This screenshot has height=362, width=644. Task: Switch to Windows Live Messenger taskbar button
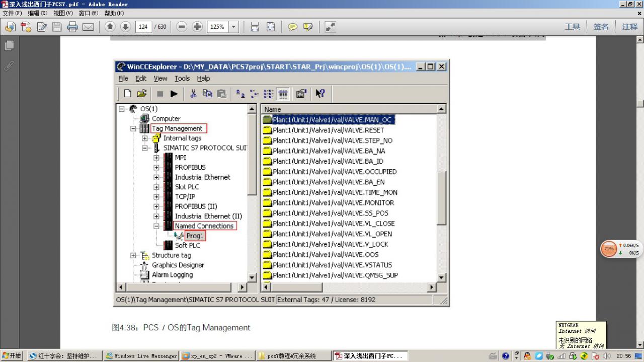click(141, 356)
